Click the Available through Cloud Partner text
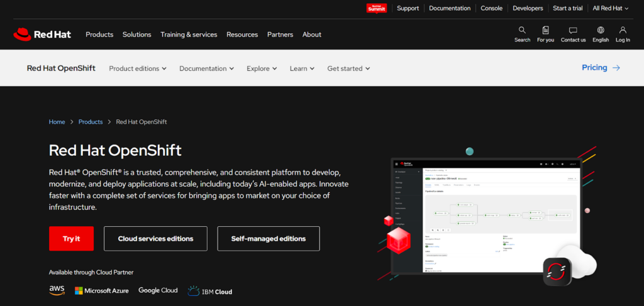 (x=91, y=272)
